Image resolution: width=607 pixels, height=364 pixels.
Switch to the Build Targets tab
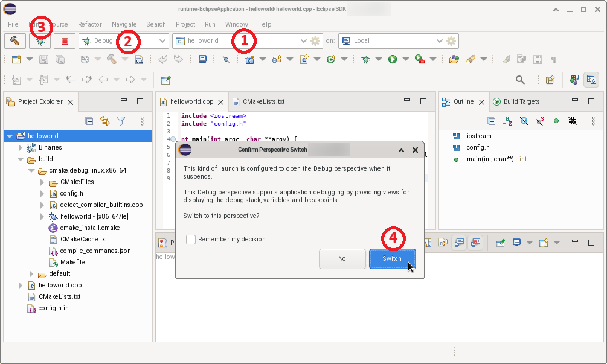[x=516, y=101]
